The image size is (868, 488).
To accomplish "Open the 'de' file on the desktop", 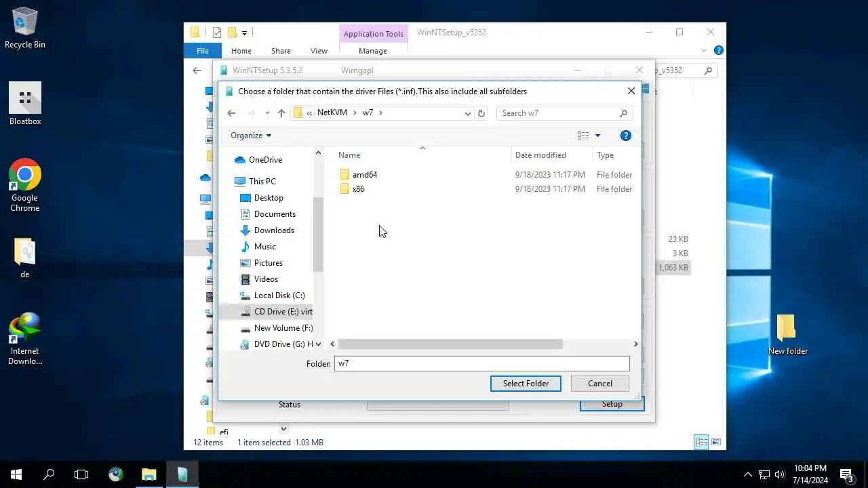I will (25, 258).
